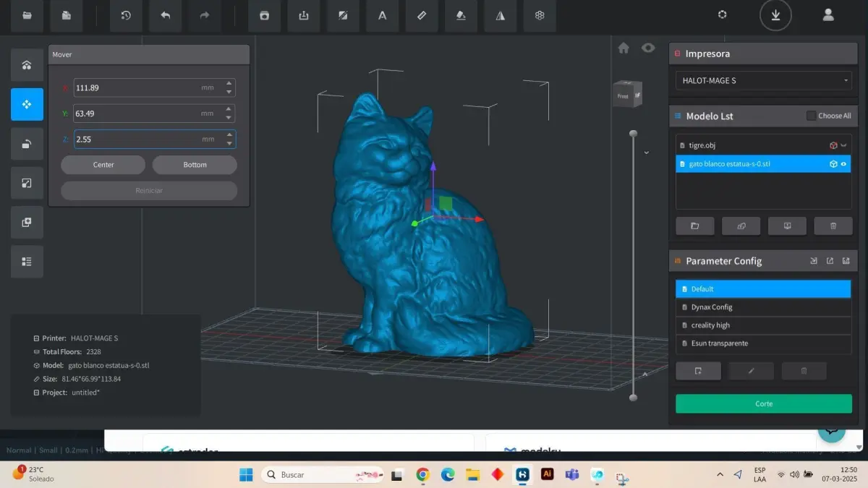Check the Choose All checkbox
Image resolution: width=868 pixels, height=488 pixels.
(x=811, y=116)
